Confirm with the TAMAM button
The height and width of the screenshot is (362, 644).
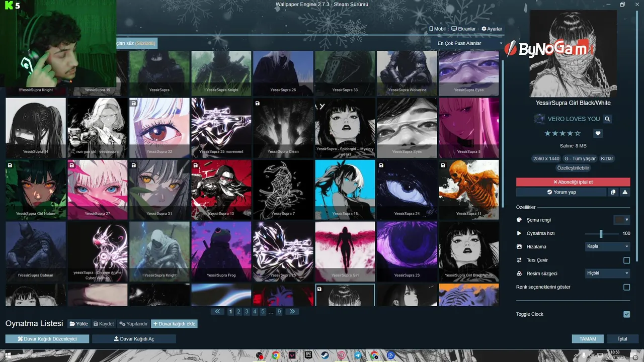[x=588, y=339]
